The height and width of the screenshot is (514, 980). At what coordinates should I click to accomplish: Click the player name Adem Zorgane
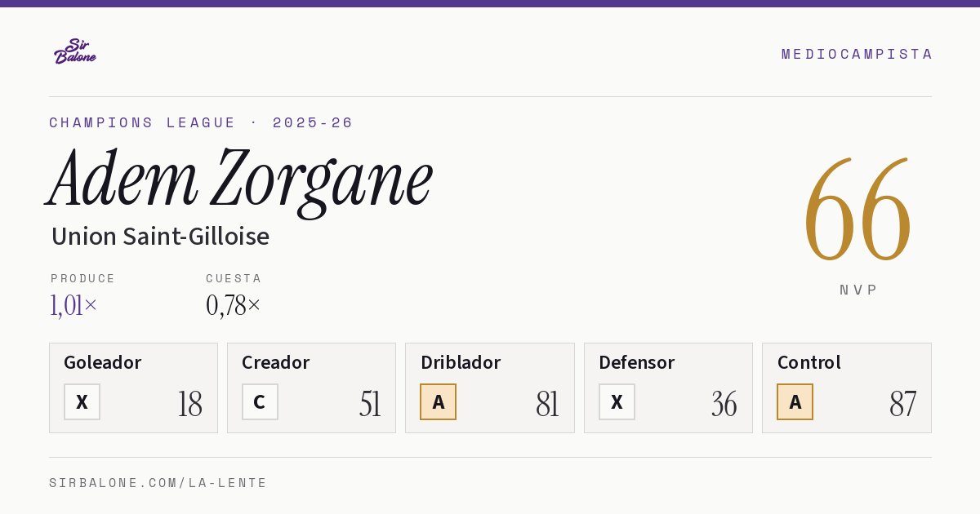tap(240, 179)
